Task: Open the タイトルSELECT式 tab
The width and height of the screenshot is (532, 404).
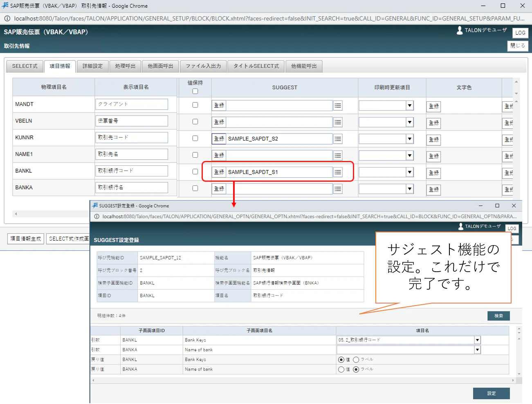Action: point(256,66)
